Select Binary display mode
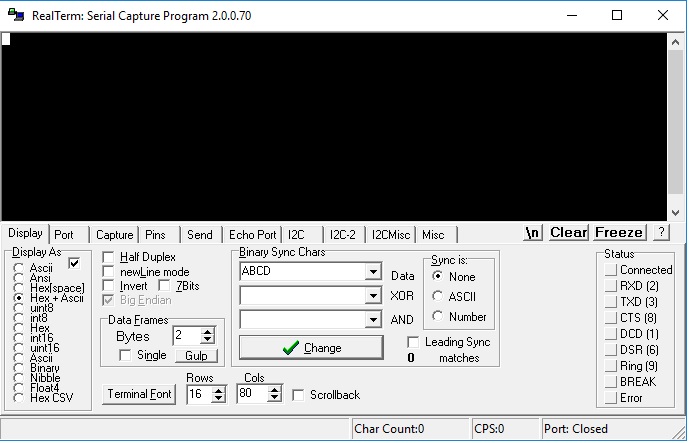This screenshot has height=443, width=689. click(18, 368)
